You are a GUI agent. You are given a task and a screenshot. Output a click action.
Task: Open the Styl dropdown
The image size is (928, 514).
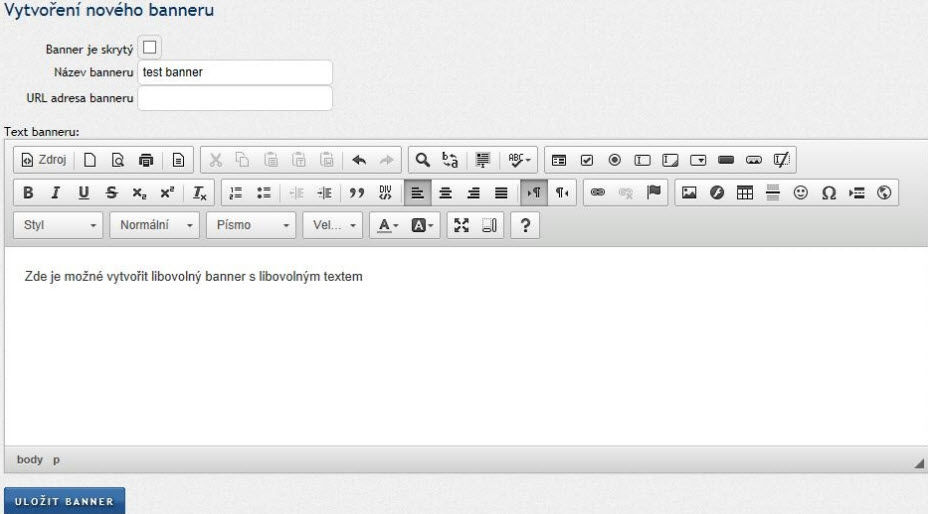[60, 225]
